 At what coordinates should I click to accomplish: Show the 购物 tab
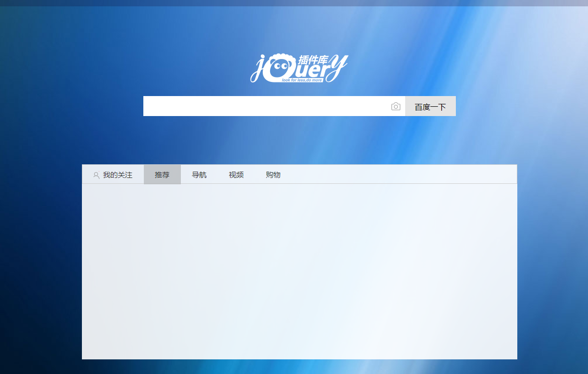[274, 175]
